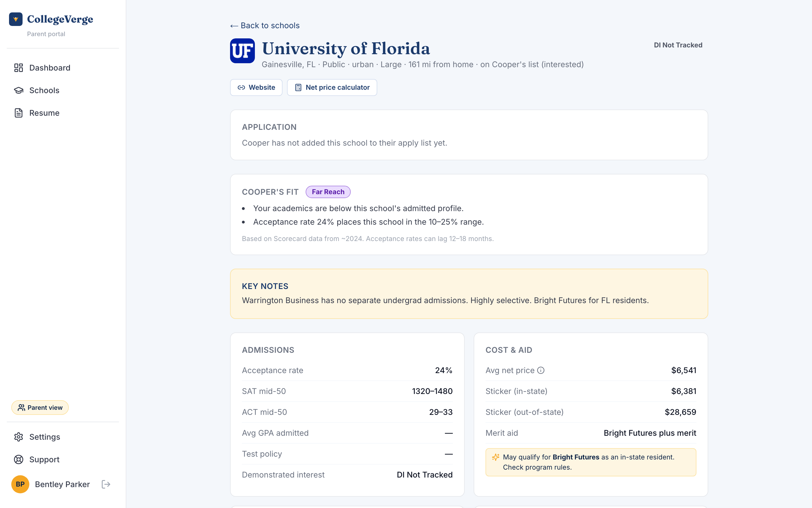Click the University of Florida UF logo
812x508 pixels.
(x=242, y=51)
